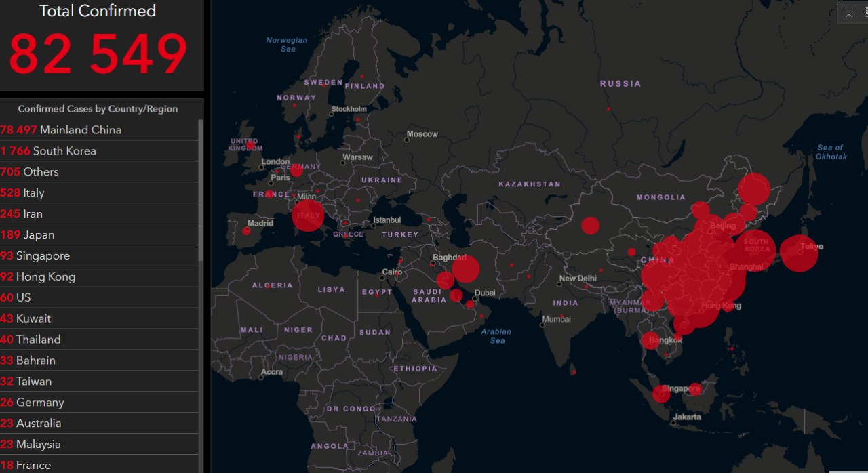Select the South Korea row with 1 766 cases
The image size is (868, 473).
(99, 151)
